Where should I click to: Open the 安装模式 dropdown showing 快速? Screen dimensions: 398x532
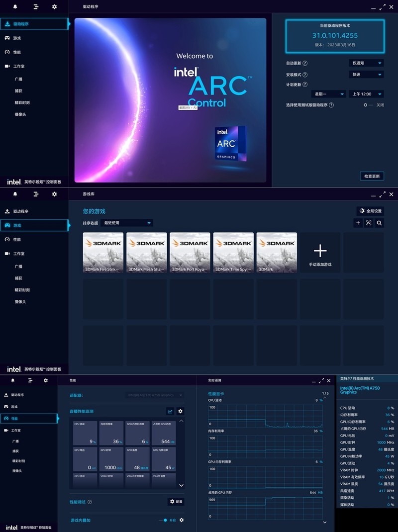366,75
